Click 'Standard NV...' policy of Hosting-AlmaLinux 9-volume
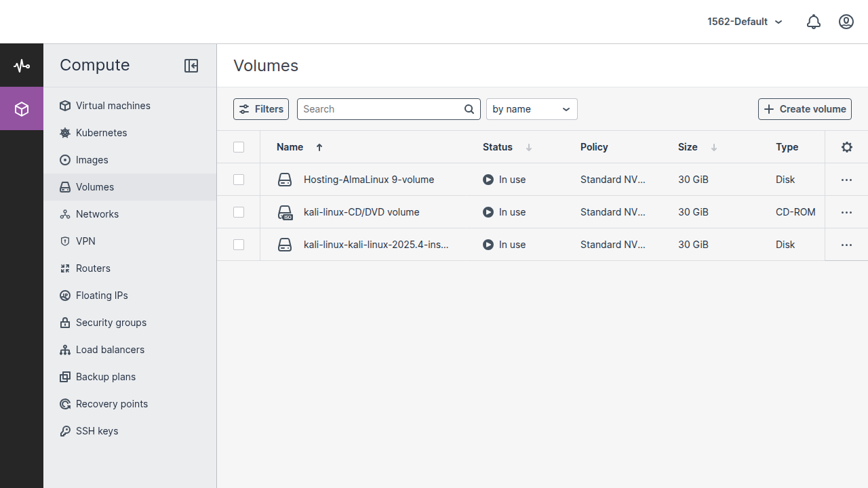 tap(613, 180)
